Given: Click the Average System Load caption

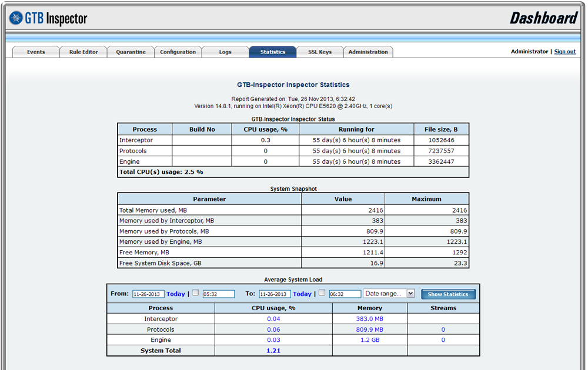Looking at the screenshot, I should click(293, 280).
